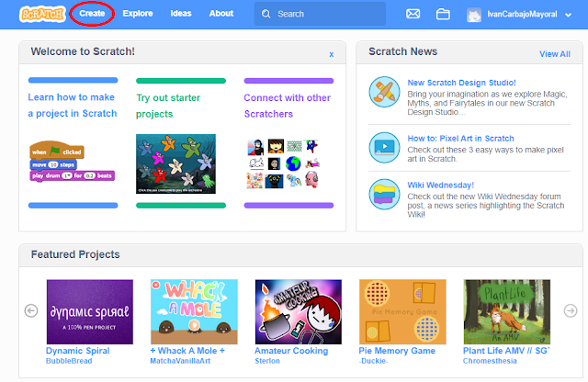Click previous arrow in Featured Projects
Screen dimensions: 588x382
click(31, 310)
